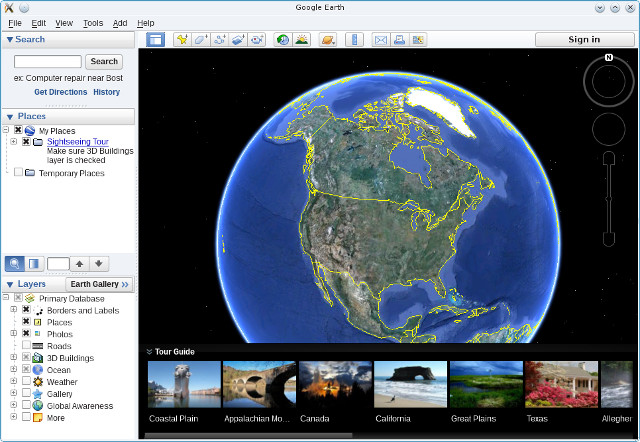Expand the Gallery layer tree node
Viewport: 640px width, 442px height.
(13, 393)
